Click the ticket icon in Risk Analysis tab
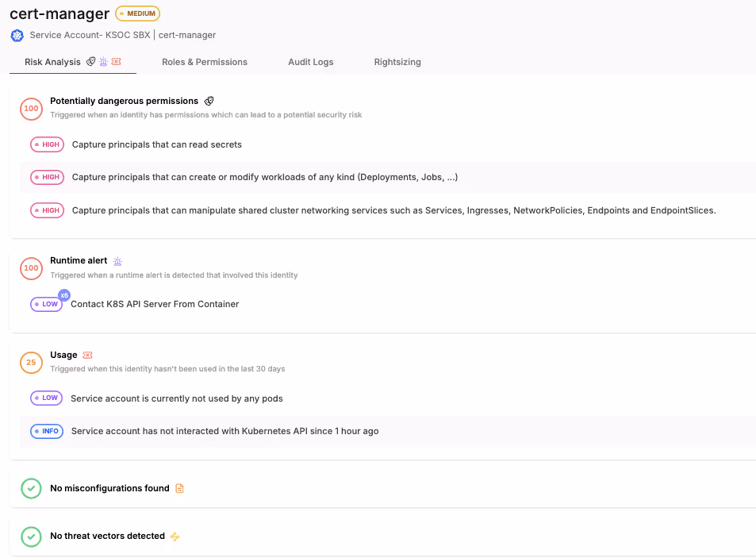 tap(116, 62)
